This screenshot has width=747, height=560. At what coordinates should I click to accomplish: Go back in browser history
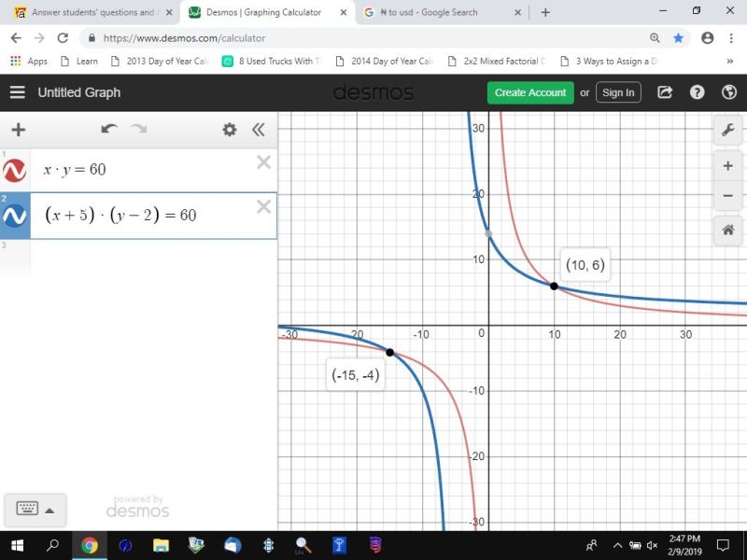click(x=16, y=38)
